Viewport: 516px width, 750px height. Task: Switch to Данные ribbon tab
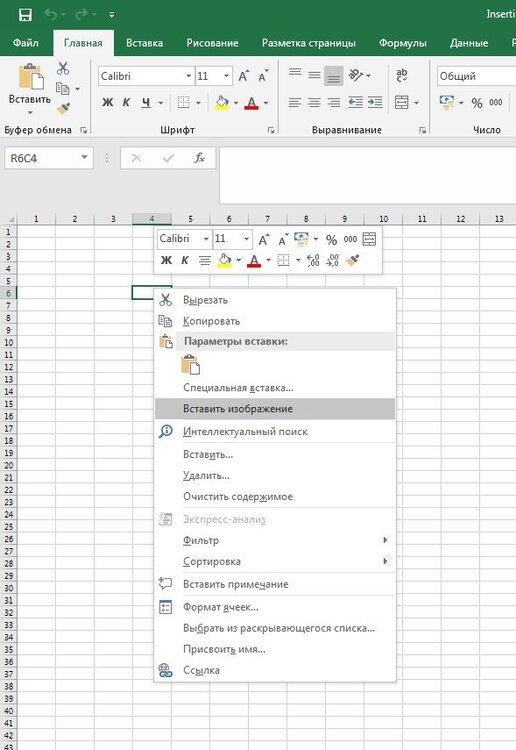(469, 43)
